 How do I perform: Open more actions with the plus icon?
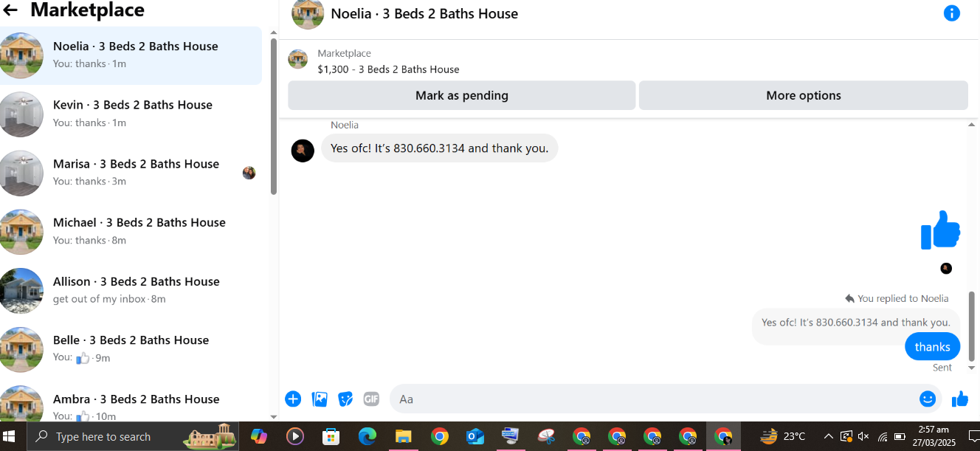(x=293, y=399)
